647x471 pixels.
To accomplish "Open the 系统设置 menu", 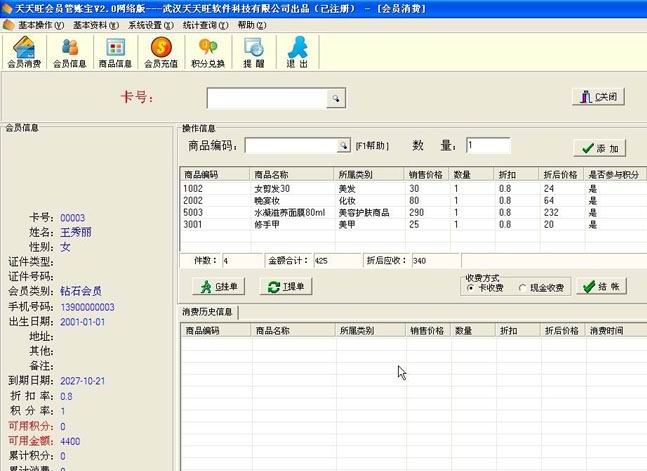I will click(x=151, y=25).
